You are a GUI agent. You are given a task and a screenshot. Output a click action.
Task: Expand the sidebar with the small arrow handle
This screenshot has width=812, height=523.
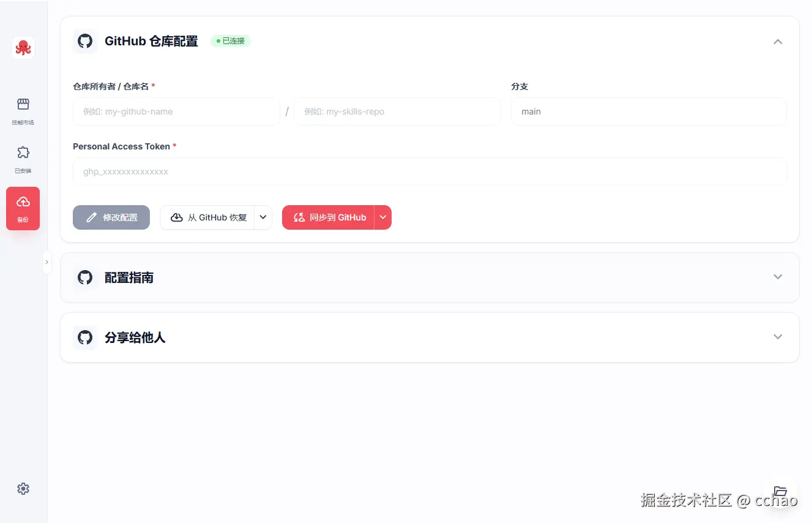point(47,262)
